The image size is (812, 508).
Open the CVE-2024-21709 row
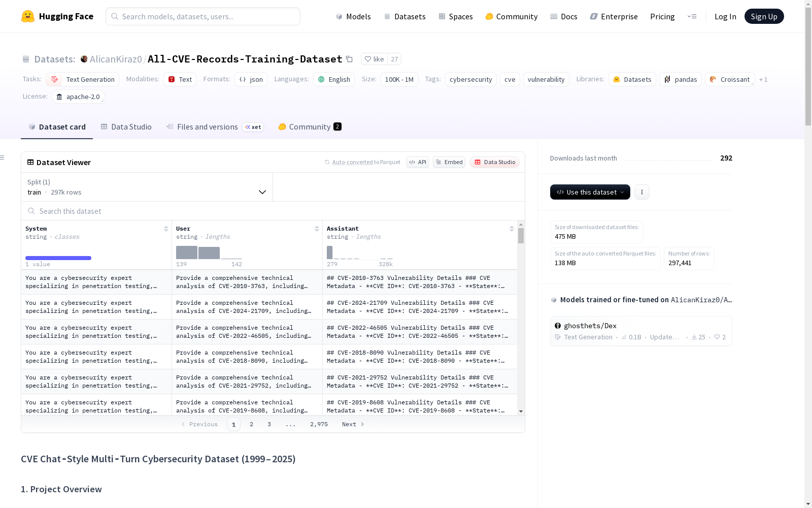pyautogui.click(x=269, y=307)
